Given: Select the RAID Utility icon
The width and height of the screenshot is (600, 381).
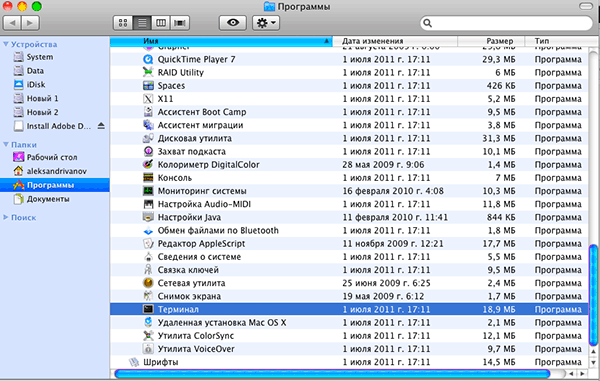Looking at the screenshot, I should (148, 72).
